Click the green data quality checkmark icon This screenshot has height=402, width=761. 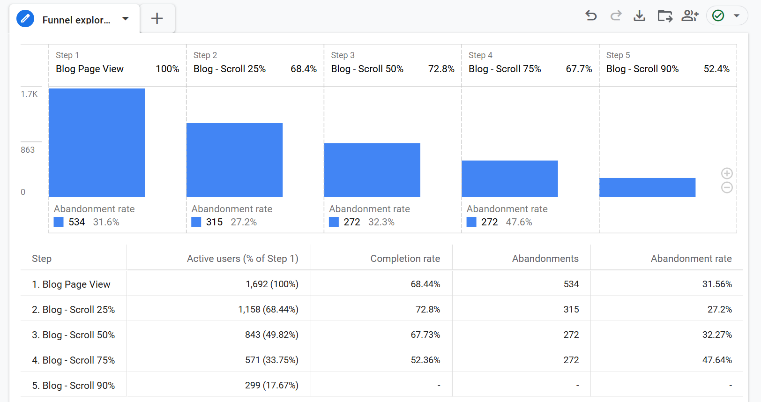[718, 16]
